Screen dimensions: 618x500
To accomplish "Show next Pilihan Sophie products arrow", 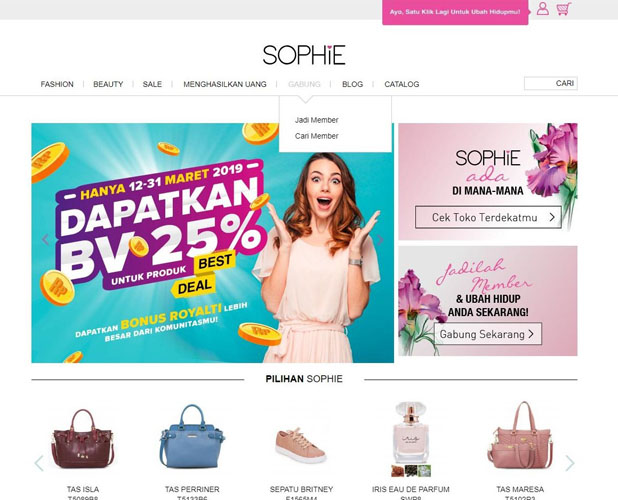I will pyautogui.click(x=570, y=463).
